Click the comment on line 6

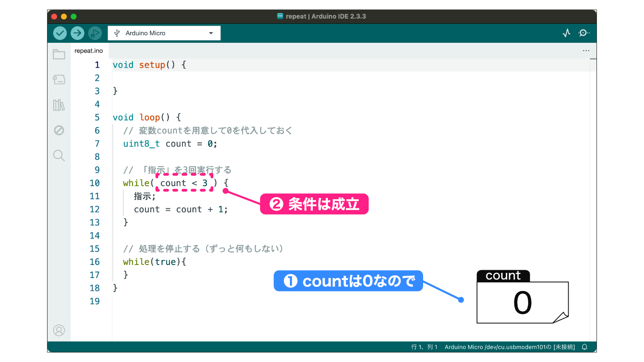(208, 131)
